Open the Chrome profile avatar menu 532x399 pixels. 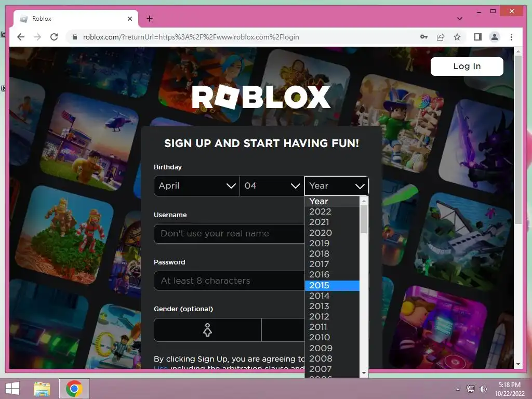point(495,37)
